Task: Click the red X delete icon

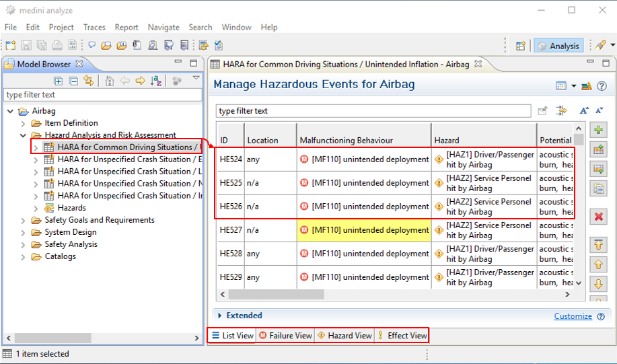Action: 597,216
